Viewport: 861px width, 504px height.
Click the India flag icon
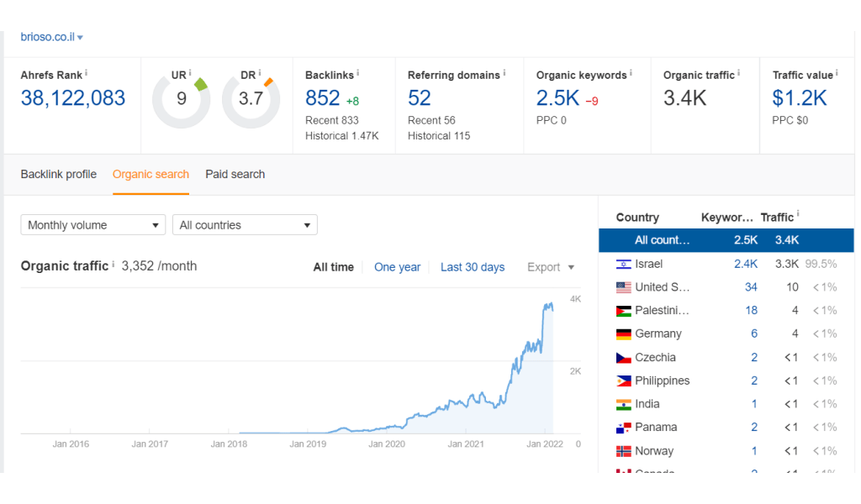pos(623,404)
